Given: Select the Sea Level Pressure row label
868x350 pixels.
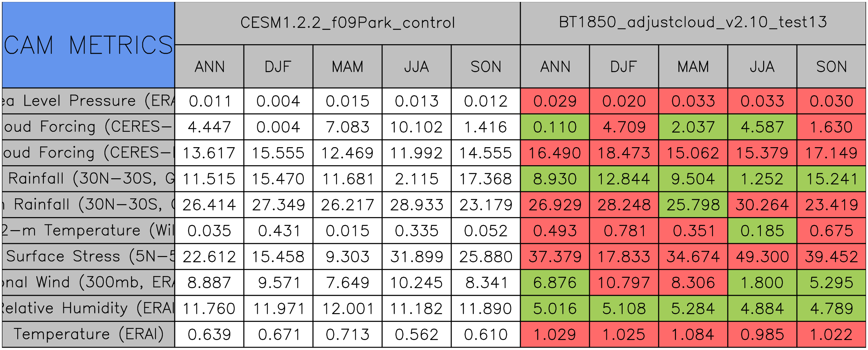Looking at the screenshot, I should [x=88, y=101].
